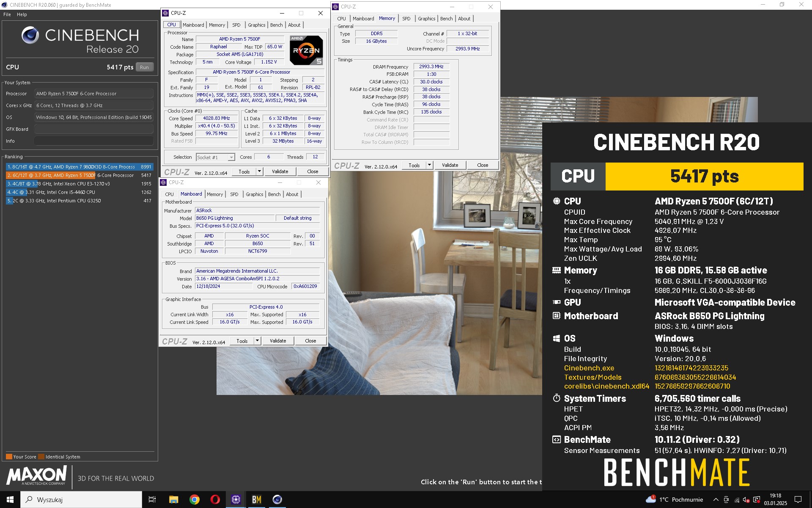Click the Motherboard icon in the BenchMate panel
Screen dimensions: 812x508
pos(557,316)
